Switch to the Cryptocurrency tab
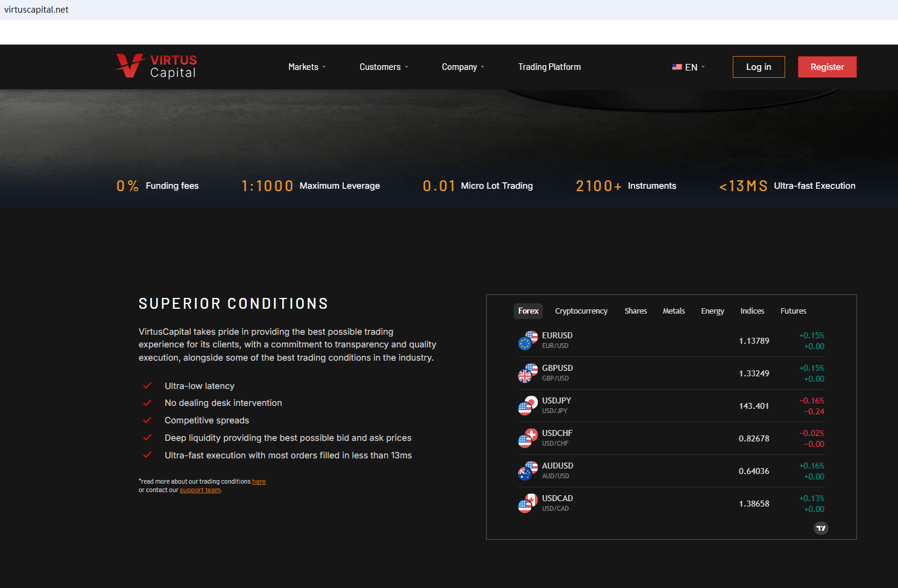898x588 pixels. pyautogui.click(x=581, y=311)
